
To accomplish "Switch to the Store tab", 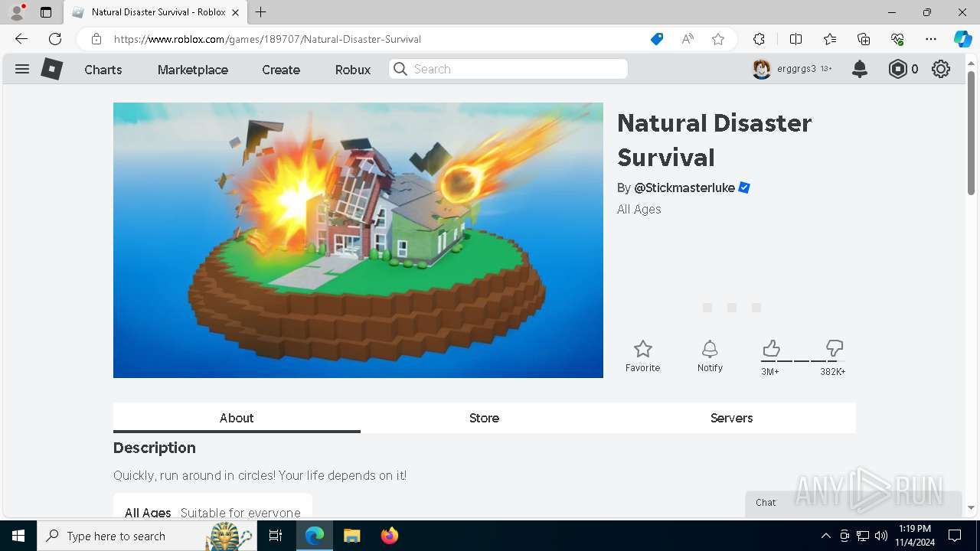I will [x=484, y=418].
